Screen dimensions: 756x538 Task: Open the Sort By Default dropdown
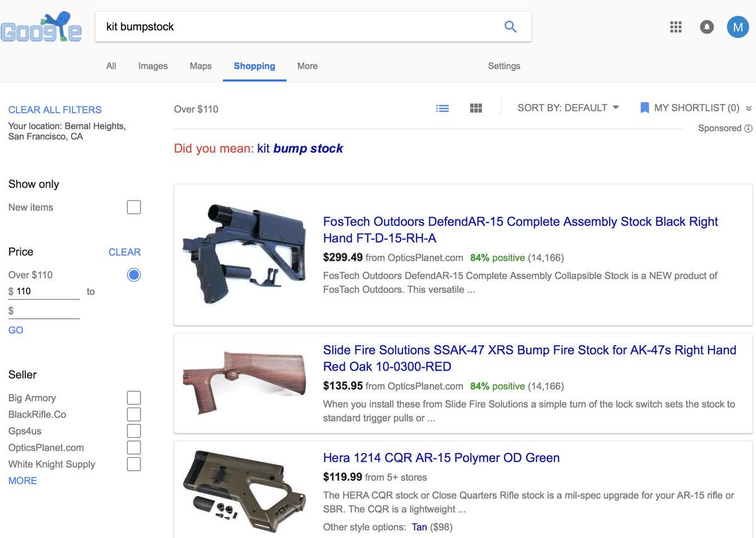pos(568,108)
